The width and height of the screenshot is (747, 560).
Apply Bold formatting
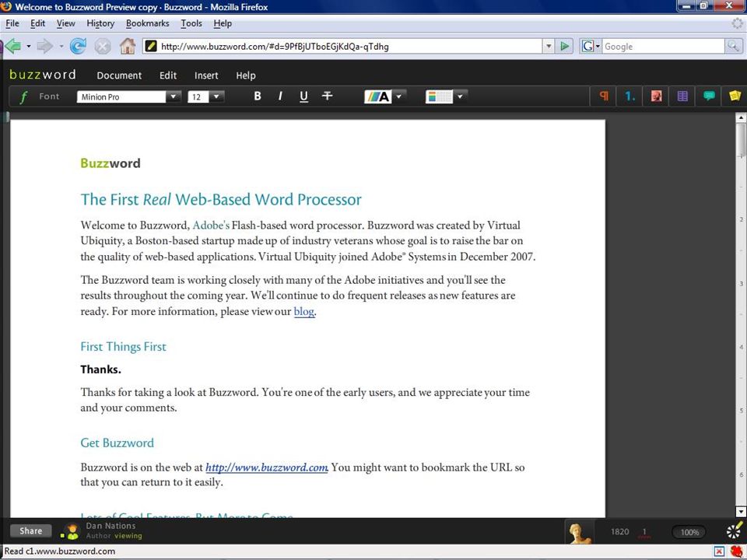(258, 96)
